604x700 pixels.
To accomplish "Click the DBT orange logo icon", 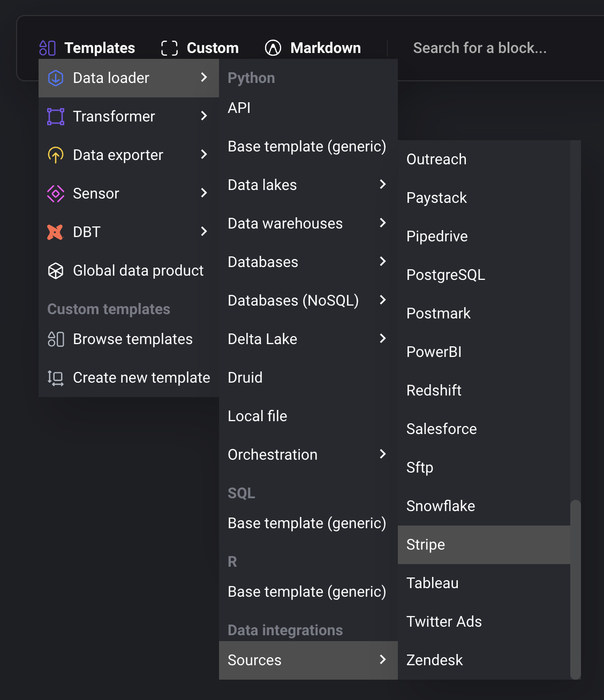I will (55, 232).
